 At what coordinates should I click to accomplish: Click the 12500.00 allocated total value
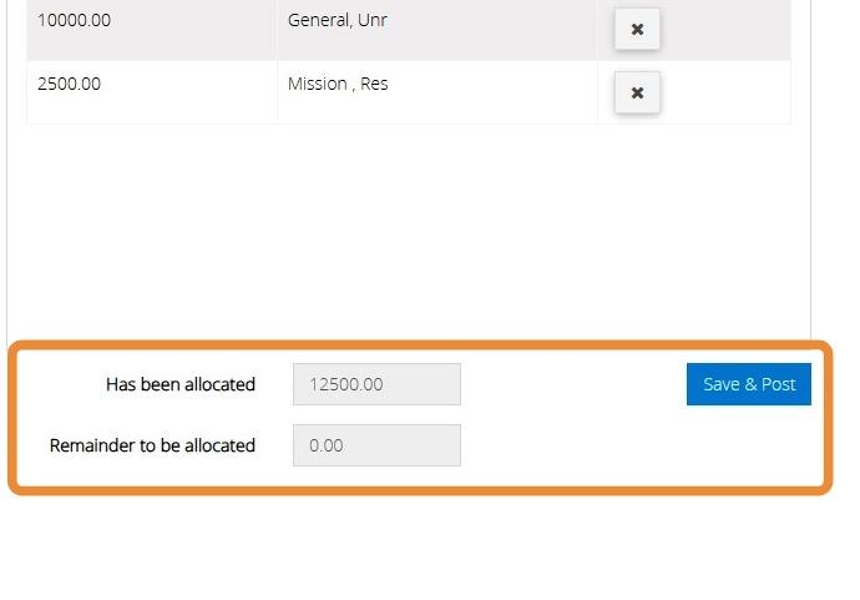click(x=346, y=384)
